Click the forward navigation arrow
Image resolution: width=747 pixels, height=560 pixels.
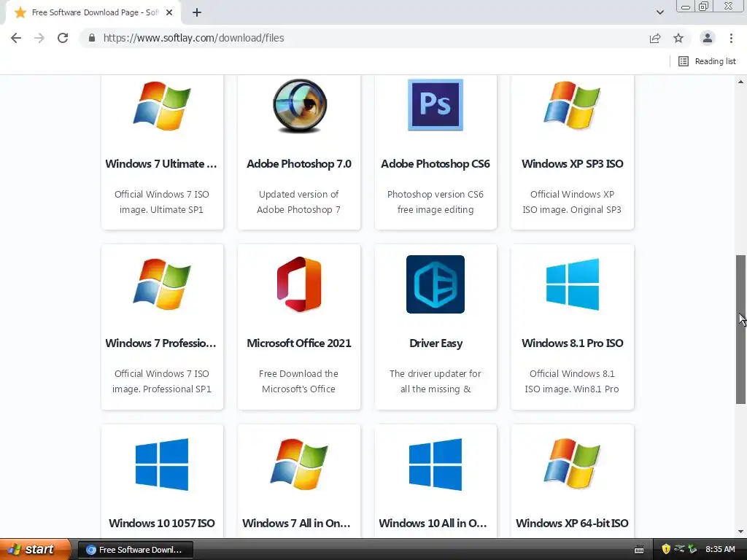point(39,38)
